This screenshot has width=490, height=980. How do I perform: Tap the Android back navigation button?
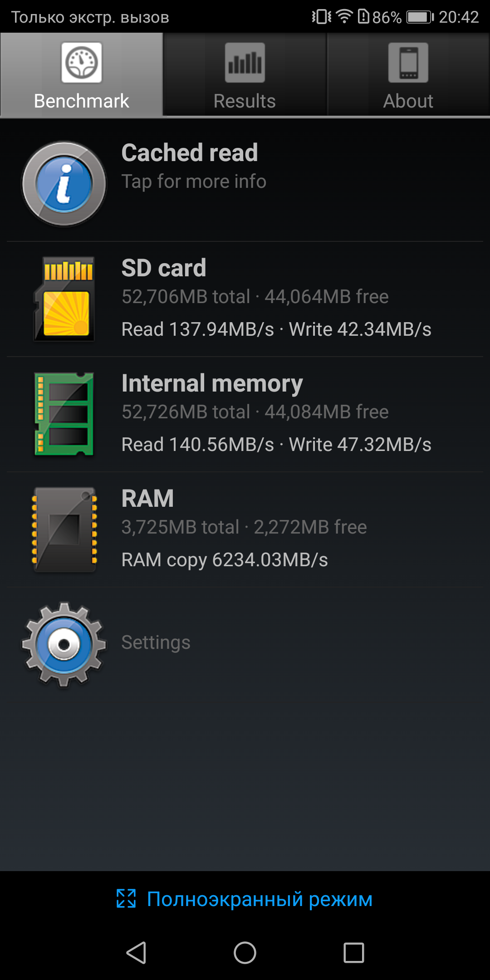point(136,952)
